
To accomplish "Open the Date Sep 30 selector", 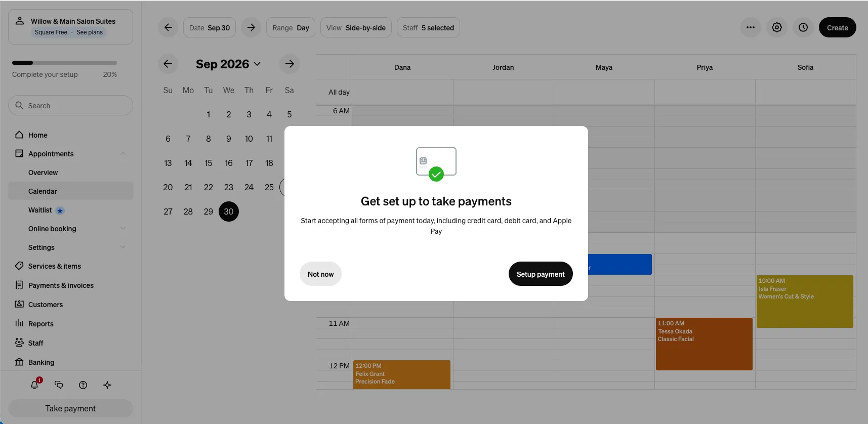I will [x=210, y=28].
